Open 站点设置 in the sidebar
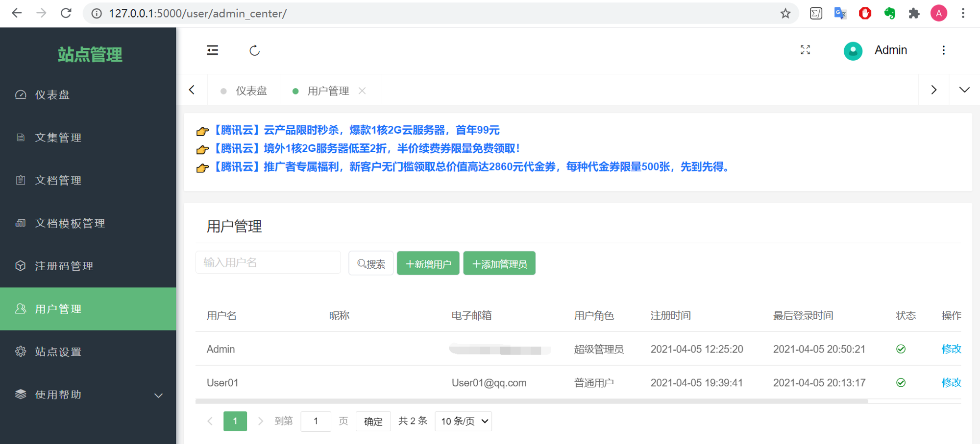 tap(88, 351)
